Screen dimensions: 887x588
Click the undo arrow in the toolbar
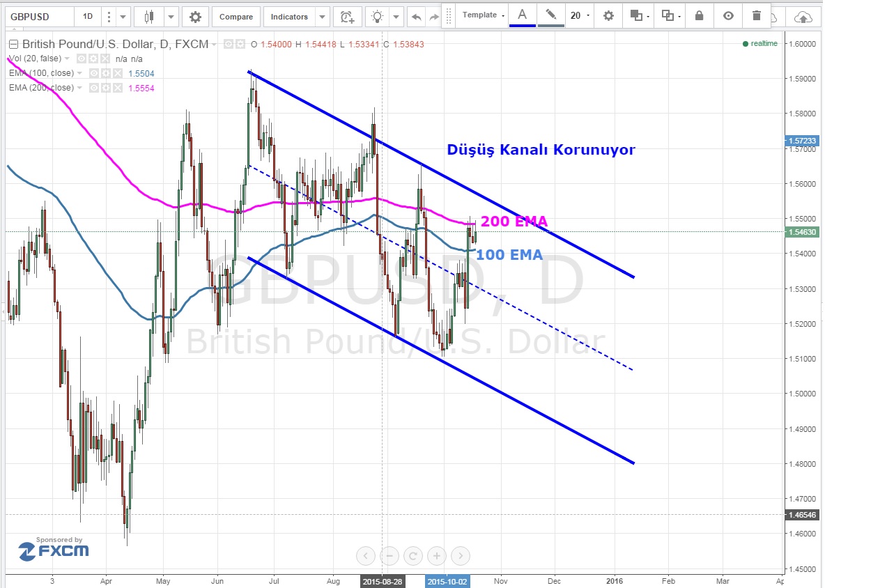coord(416,17)
